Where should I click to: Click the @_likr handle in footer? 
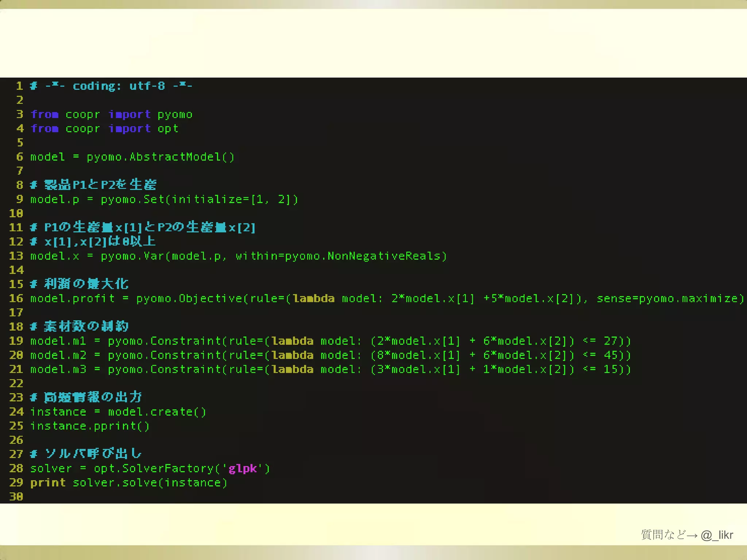717,535
